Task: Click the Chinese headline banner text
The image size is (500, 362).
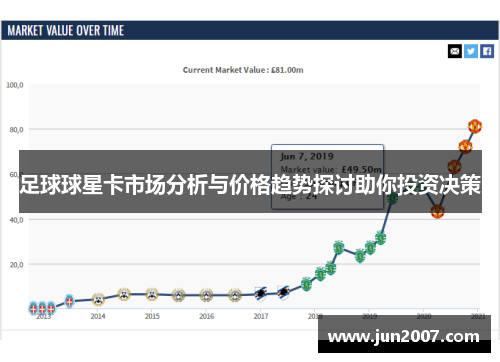Action: (250, 184)
